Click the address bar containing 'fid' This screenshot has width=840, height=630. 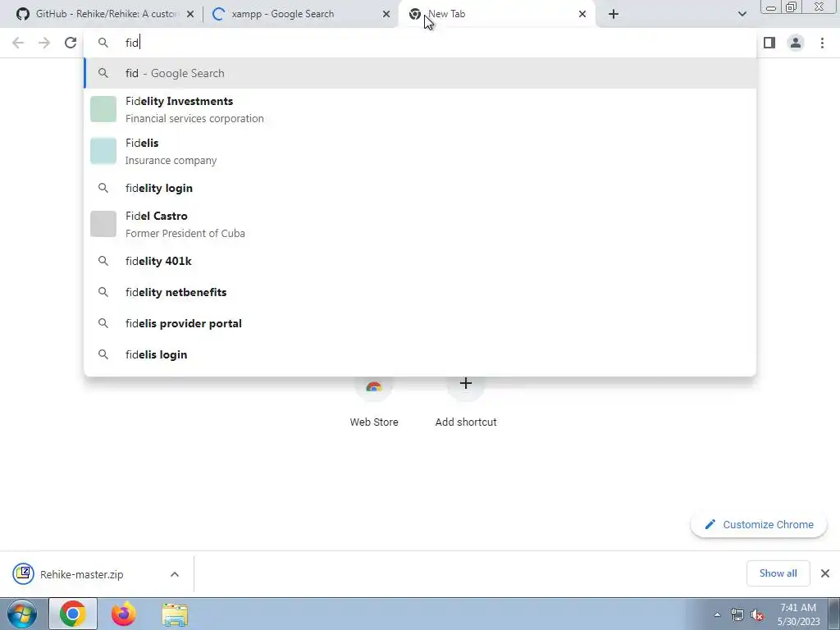420,43
